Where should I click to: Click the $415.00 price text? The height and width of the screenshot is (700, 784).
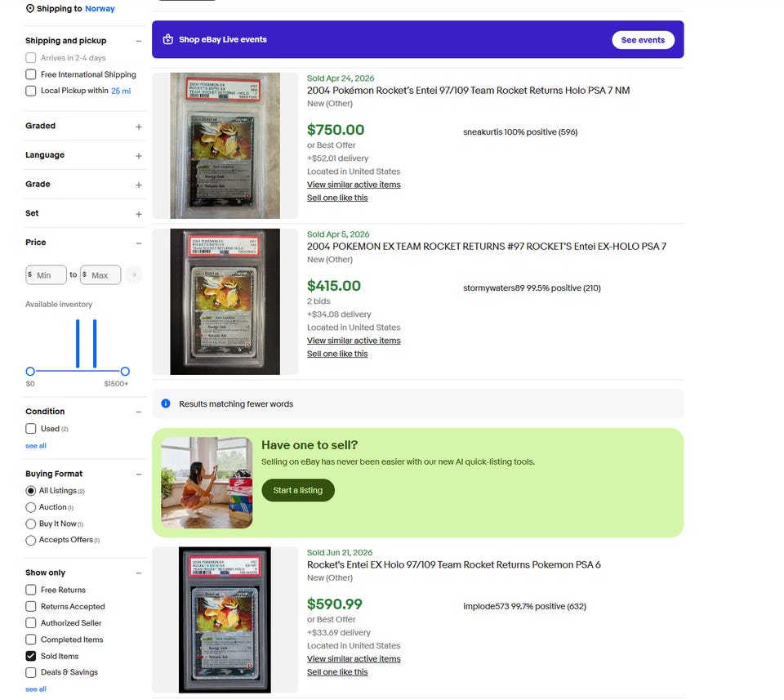point(333,286)
